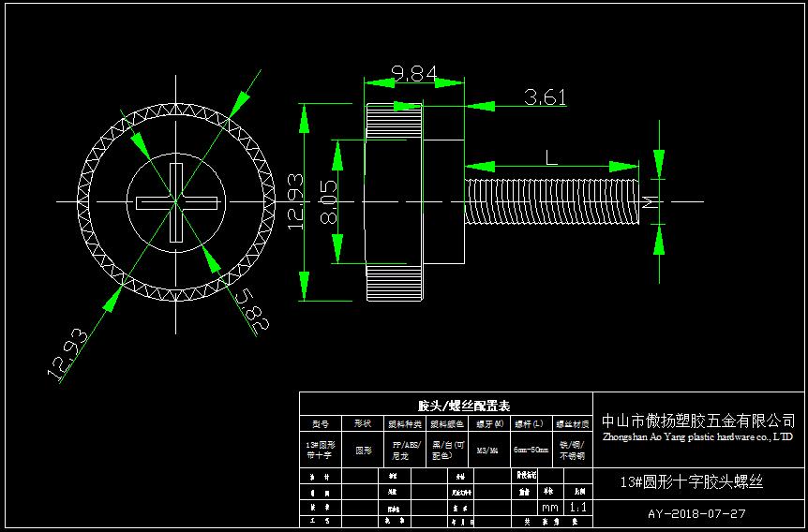Select the L thread length label
The image size is (808, 532).
[x=551, y=157]
